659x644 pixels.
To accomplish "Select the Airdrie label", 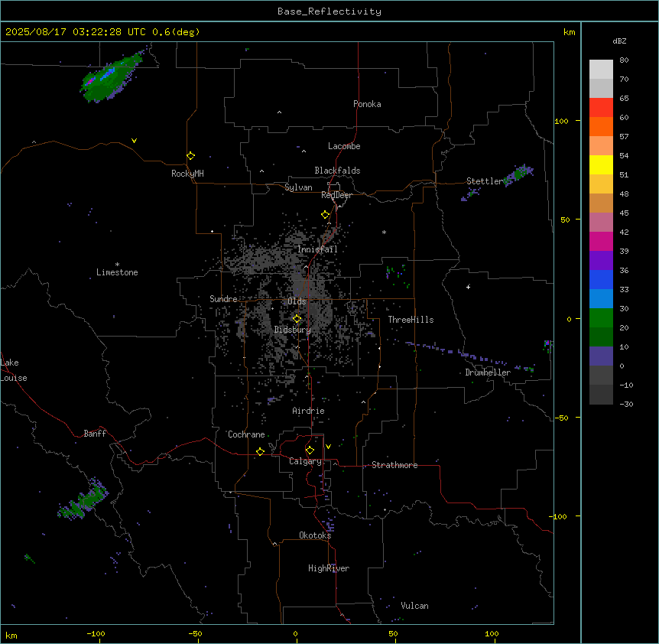I will coord(309,411).
